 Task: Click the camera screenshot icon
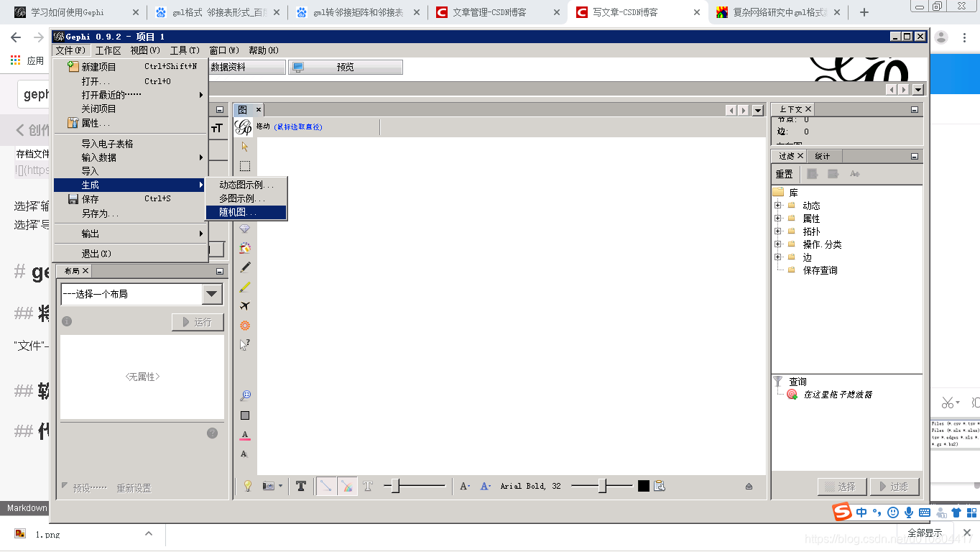coord(268,487)
